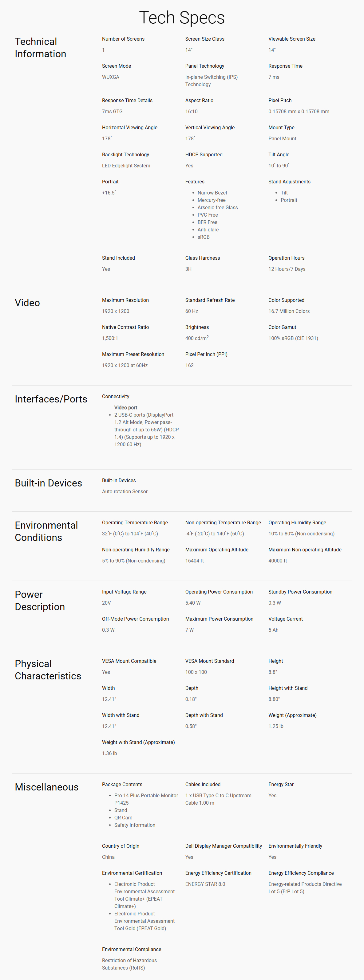This screenshot has height=980, width=364.
Task: Click the Narrow Bezel feature item
Action: pos(212,193)
